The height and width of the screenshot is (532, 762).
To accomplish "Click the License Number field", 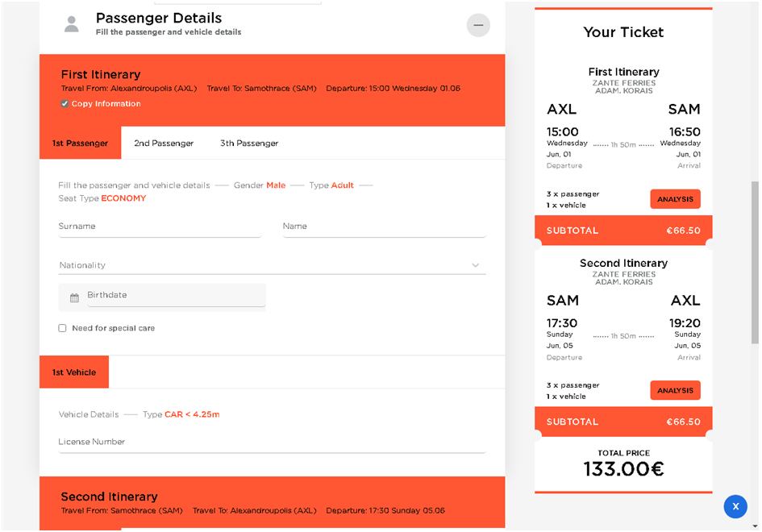I will tap(272, 443).
